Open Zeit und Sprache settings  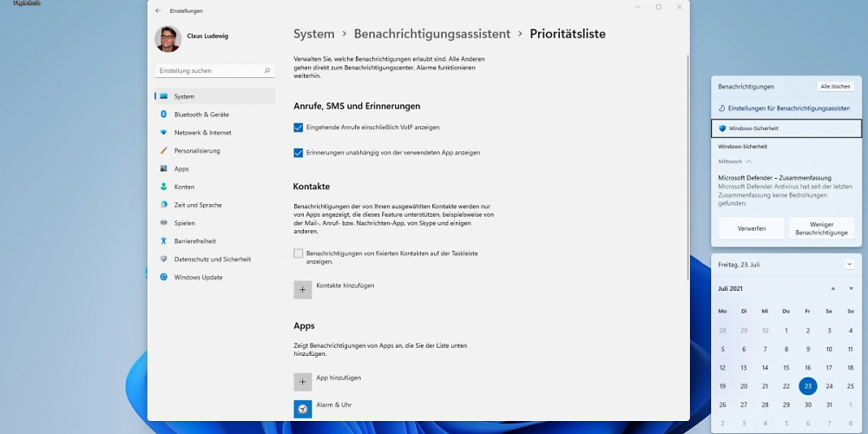215,205
